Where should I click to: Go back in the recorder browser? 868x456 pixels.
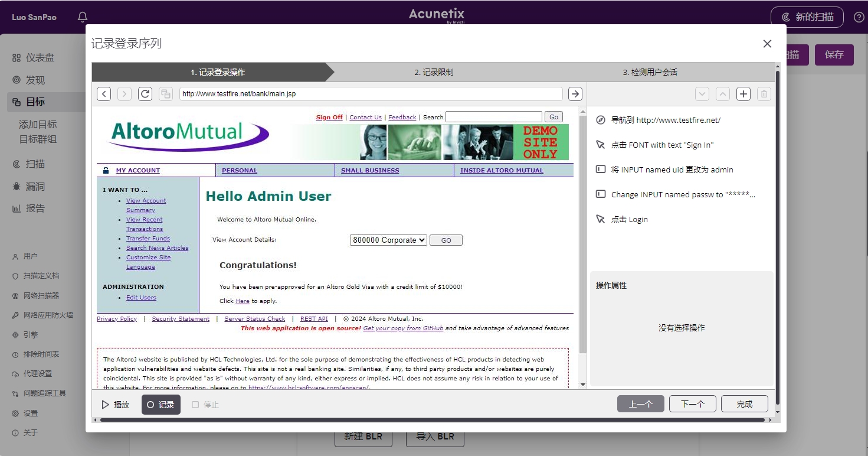tap(104, 94)
